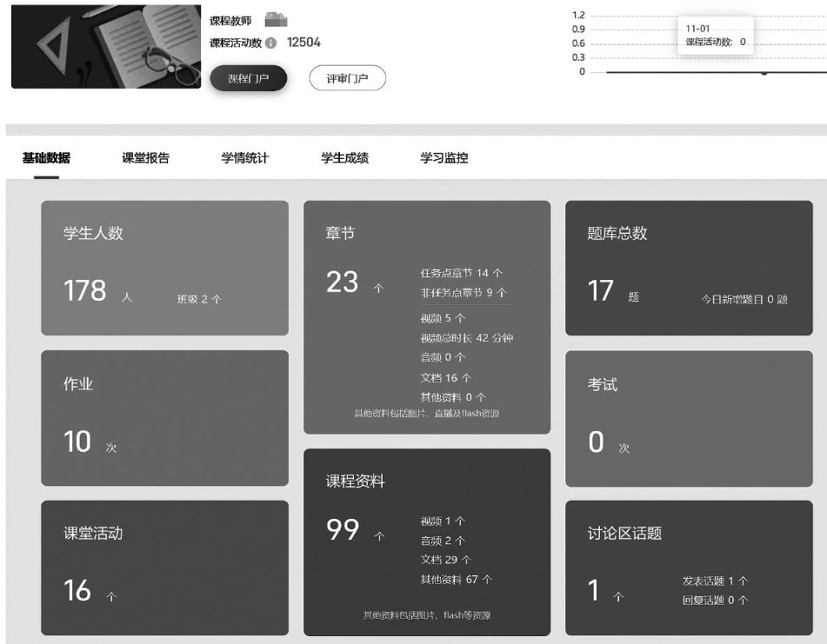The width and height of the screenshot is (827, 644).
Task: Click the 非任务点章节 9 个 link
Action: tap(464, 293)
